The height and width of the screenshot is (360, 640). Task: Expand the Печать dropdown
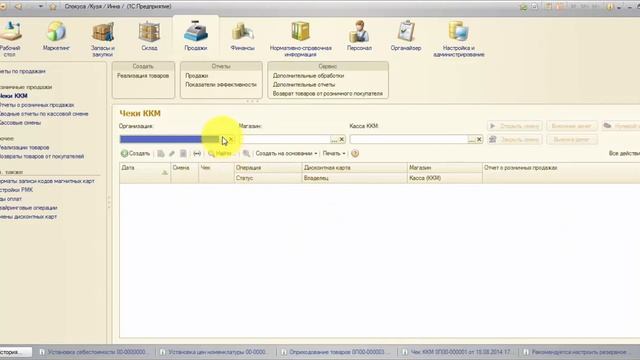[x=334, y=153]
